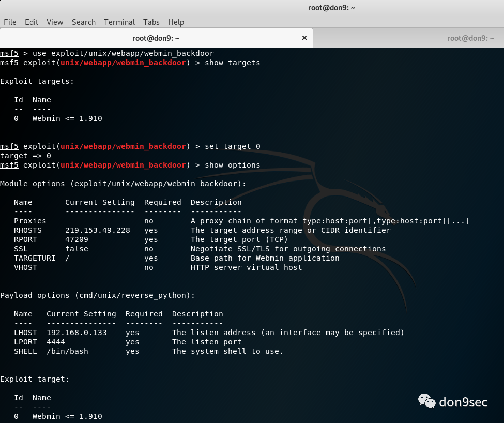This screenshot has height=423, width=504.
Task: Click the window title root@don9: ~
Action: point(331,8)
